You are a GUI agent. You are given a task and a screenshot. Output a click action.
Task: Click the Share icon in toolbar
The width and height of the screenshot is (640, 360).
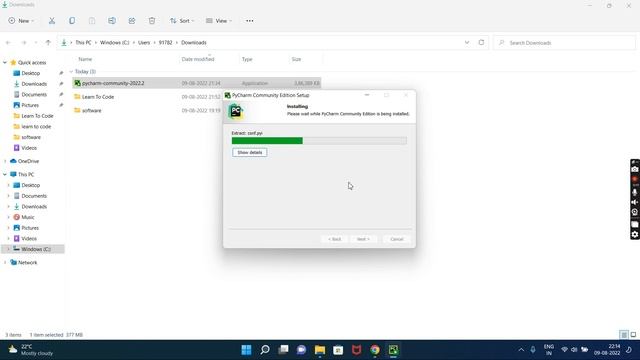point(132,21)
